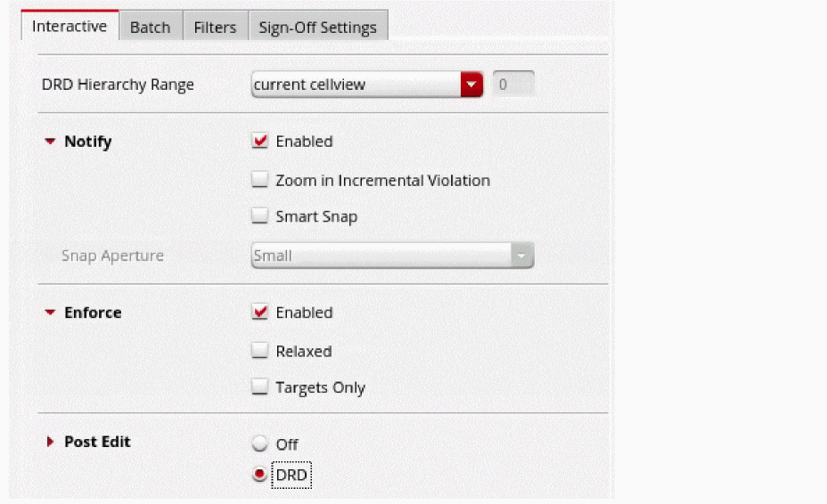
Task: Select the Off radio button
Action: [x=260, y=444]
